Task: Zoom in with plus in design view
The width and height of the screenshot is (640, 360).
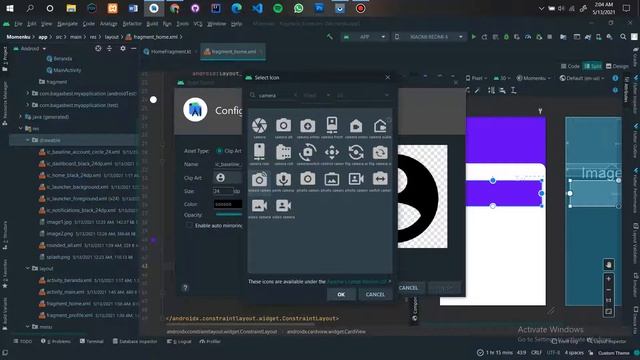Action: [608, 278]
